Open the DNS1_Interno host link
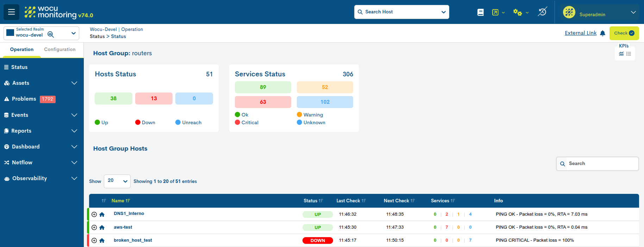This screenshot has height=247, width=644. (129, 214)
